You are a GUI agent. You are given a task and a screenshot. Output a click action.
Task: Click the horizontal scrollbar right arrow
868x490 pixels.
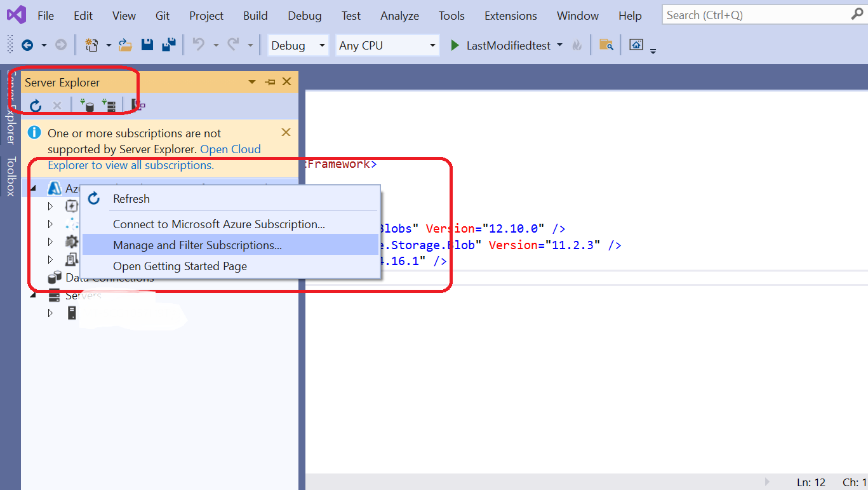coord(767,482)
